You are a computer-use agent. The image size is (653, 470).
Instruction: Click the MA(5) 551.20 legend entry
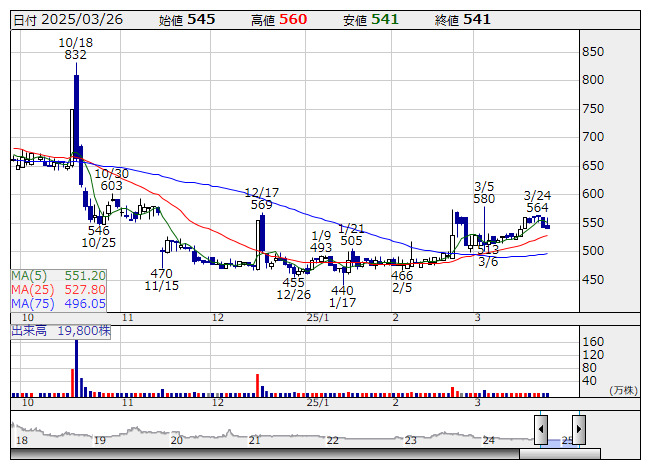(x=58, y=276)
